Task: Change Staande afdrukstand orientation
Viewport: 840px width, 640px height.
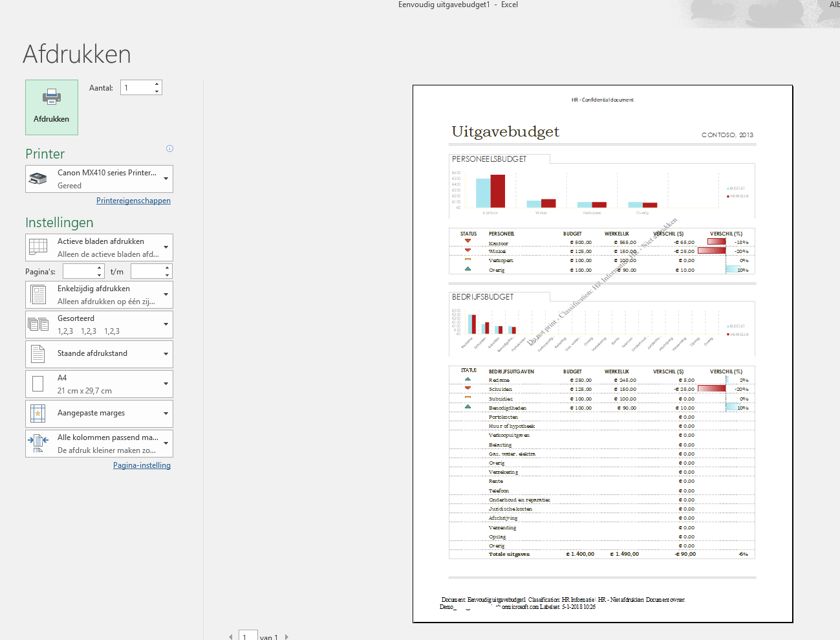Action: click(100, 354)
